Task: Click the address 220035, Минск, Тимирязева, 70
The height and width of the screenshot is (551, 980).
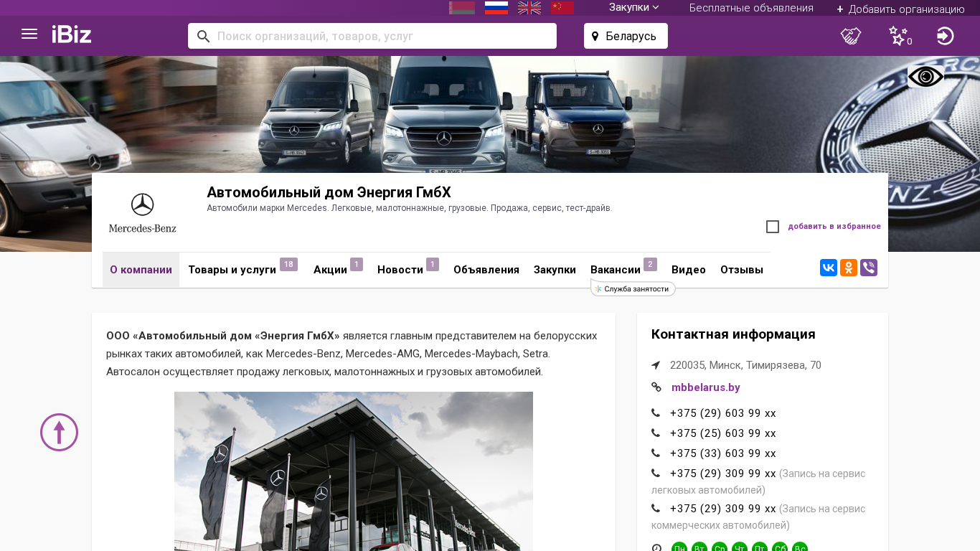Action: point(745,365)
